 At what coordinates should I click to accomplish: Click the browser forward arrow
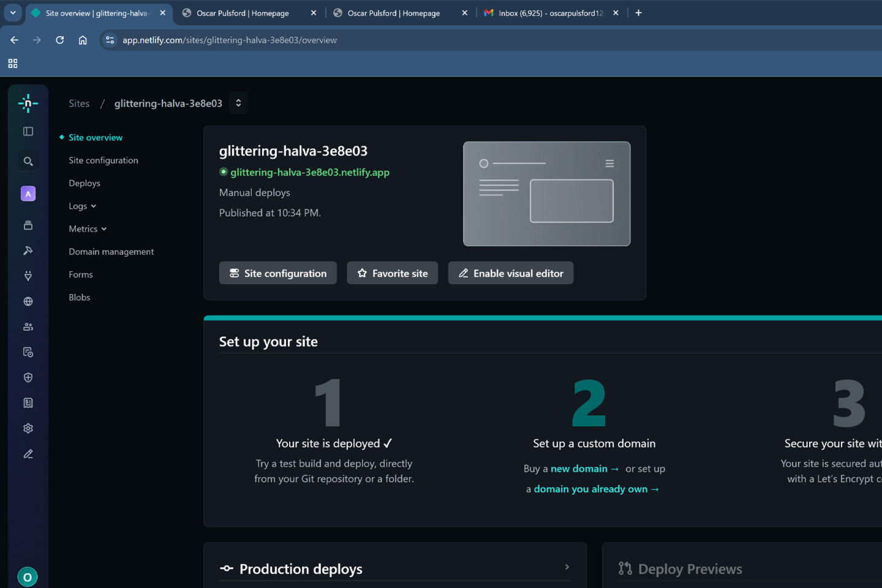click(37, 40)
